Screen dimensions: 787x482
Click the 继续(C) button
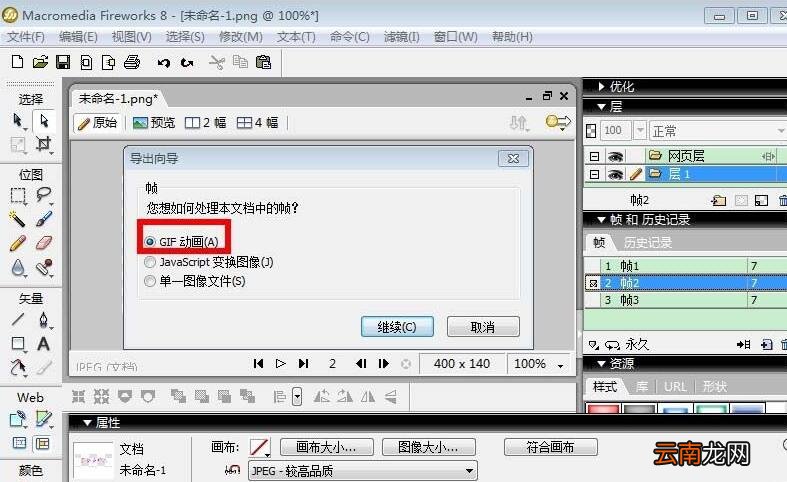[x=397, y=327]
